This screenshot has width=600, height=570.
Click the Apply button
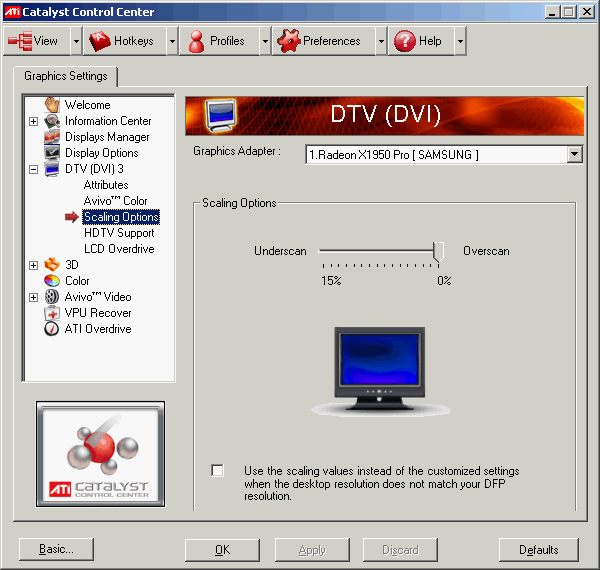[312, 550]
